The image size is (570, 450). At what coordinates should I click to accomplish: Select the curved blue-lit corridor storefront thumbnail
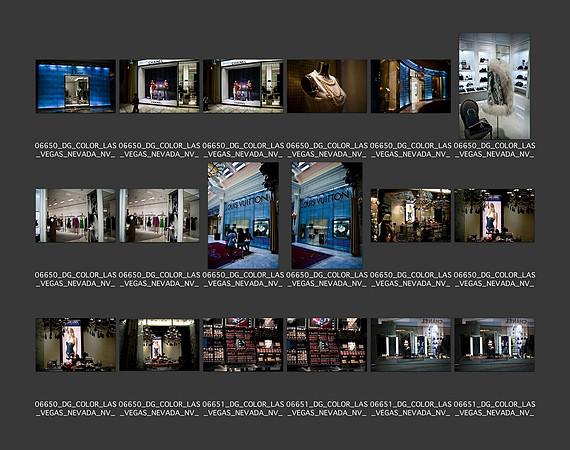(411, 86)
